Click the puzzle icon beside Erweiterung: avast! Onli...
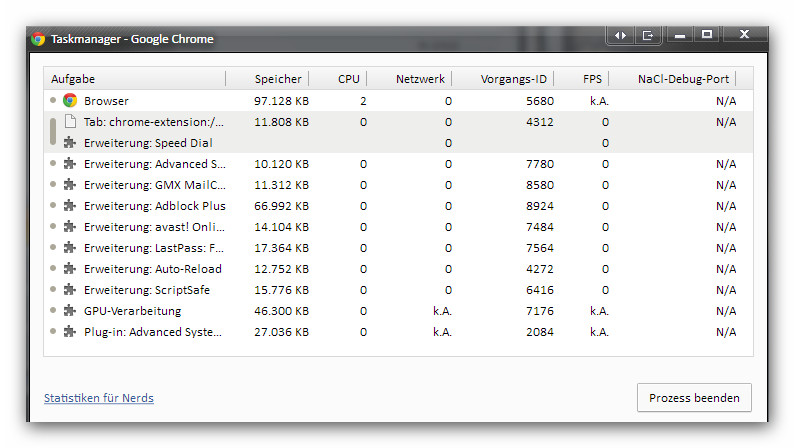 [69, 227]
